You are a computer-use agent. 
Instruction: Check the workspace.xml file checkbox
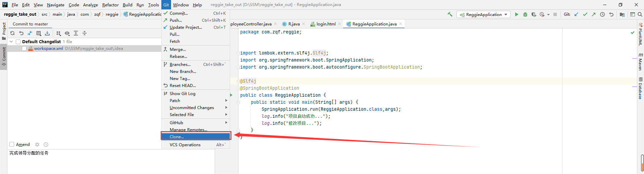(24, 49)
